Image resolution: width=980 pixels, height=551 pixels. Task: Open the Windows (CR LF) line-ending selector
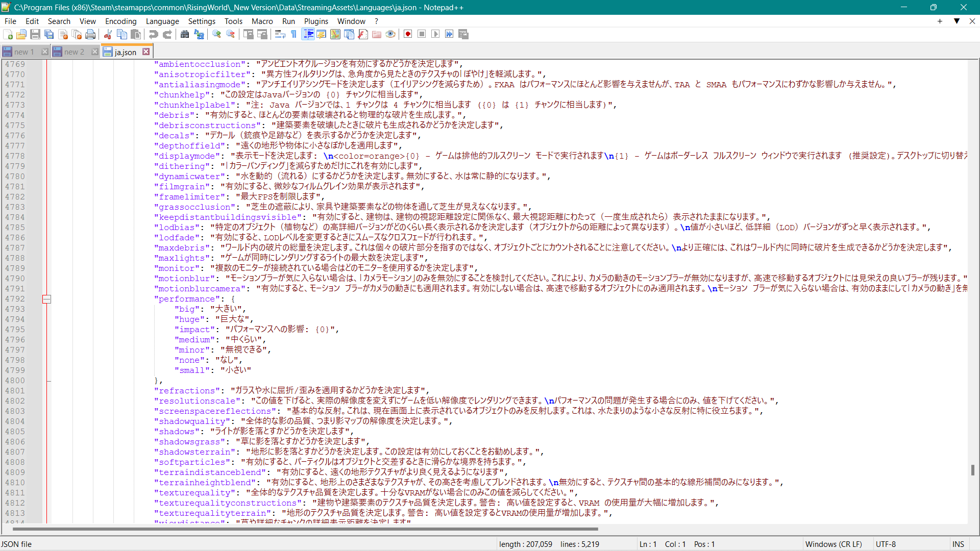(x=833, y=544)
